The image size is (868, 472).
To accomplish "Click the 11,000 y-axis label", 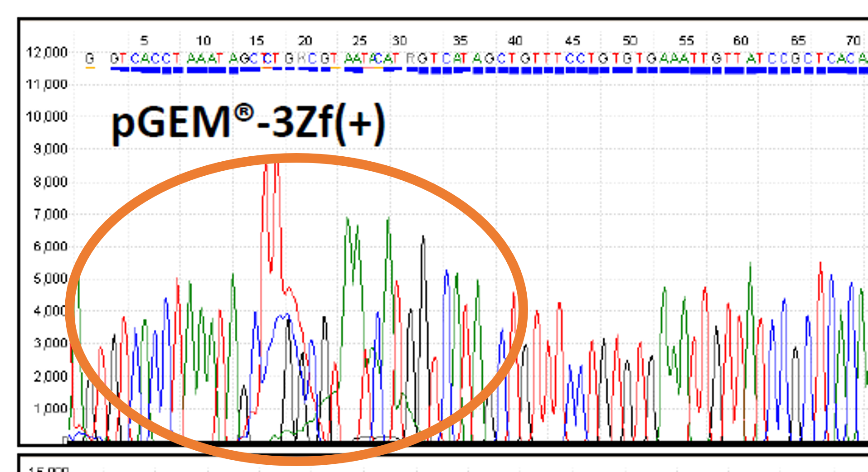I will (47, 84).
